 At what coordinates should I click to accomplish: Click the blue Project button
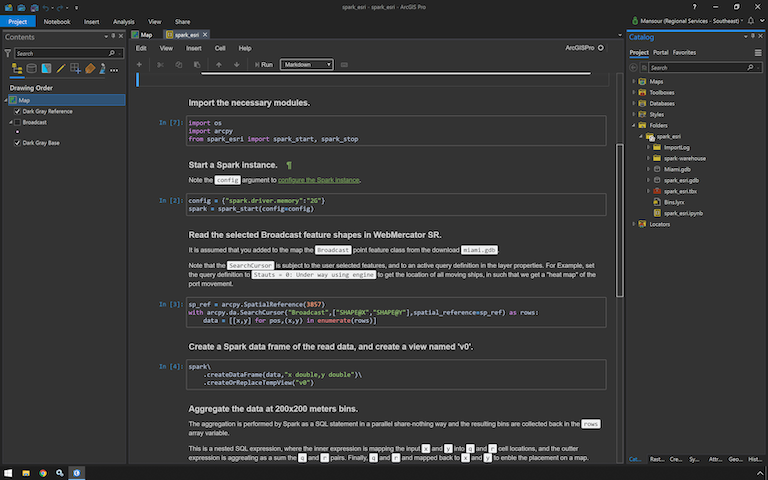pos(18,22)
